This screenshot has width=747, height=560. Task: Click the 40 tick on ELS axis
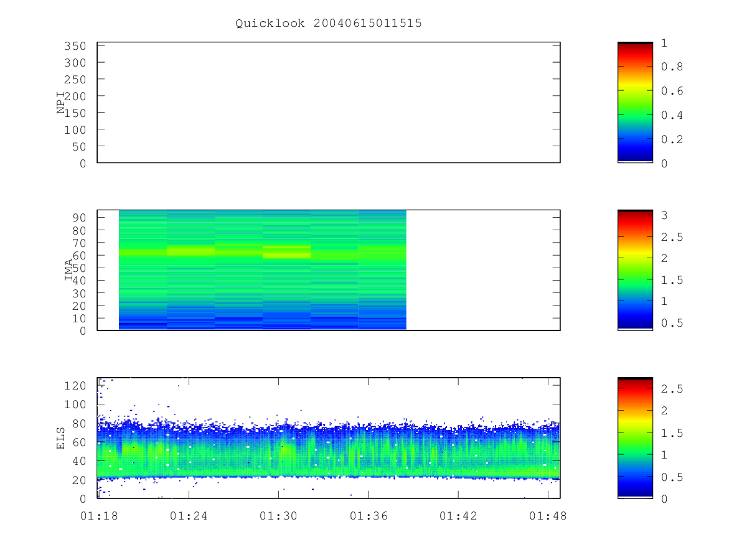(80, 461)
